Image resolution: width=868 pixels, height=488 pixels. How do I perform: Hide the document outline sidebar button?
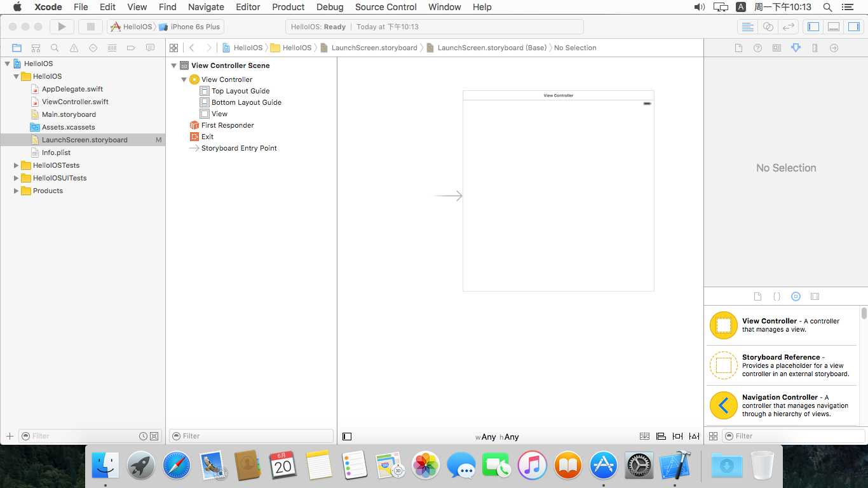347,437
